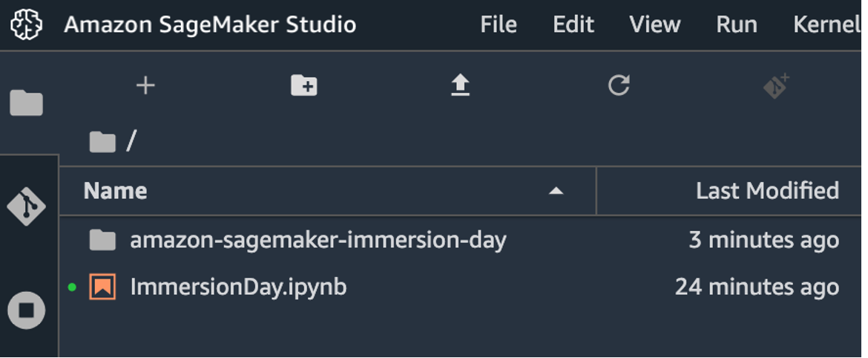Click the Git clone repository icon
Screen dimensions: 868x358
click(776, 86)
